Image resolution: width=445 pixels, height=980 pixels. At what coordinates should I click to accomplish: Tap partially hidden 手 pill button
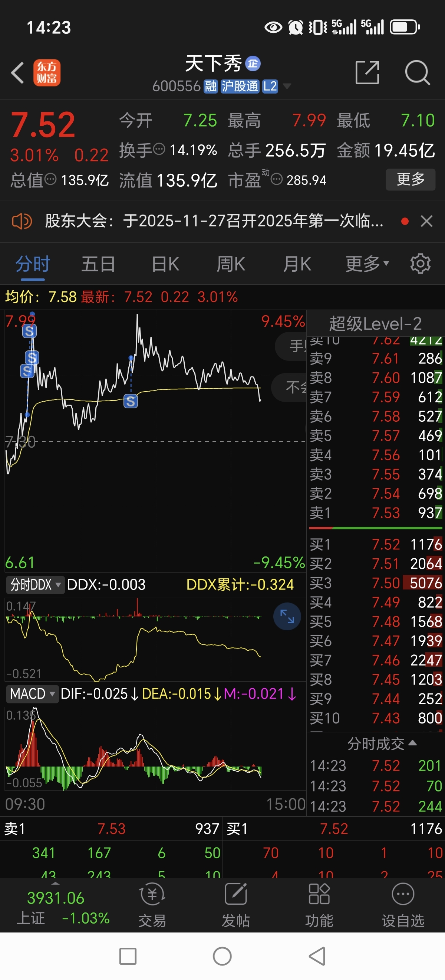click(x=291, y=346)
